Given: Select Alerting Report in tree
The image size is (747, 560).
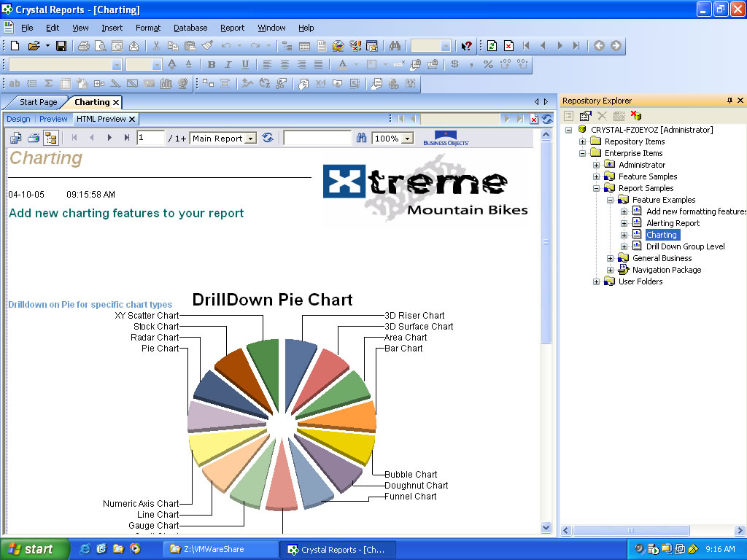Looking at the screenshot, I should pos(673,223).
